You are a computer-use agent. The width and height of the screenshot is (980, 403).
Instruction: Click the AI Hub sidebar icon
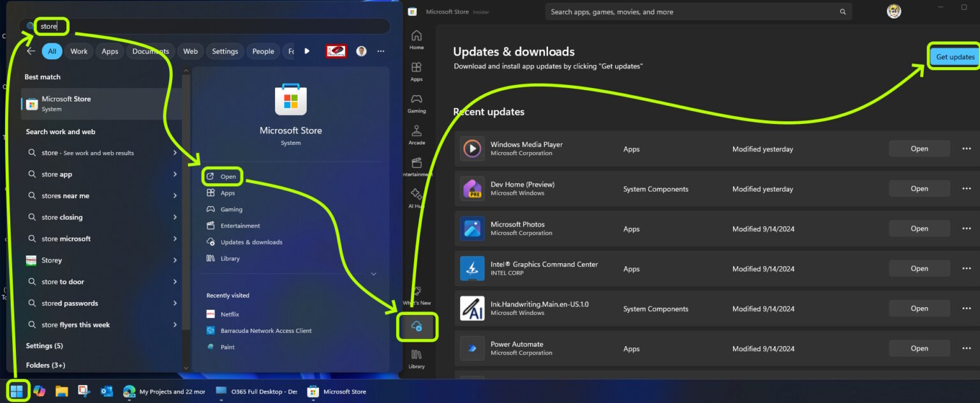point(417,197)
